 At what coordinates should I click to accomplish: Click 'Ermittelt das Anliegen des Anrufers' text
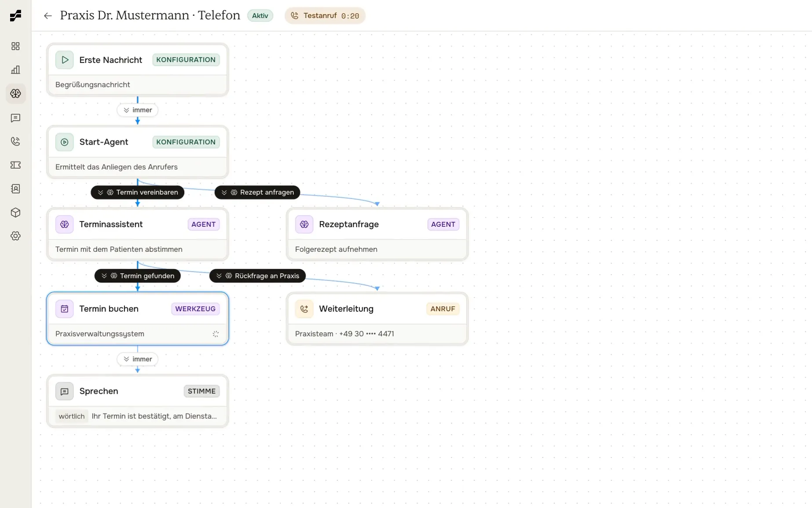[x=116, y=167]
